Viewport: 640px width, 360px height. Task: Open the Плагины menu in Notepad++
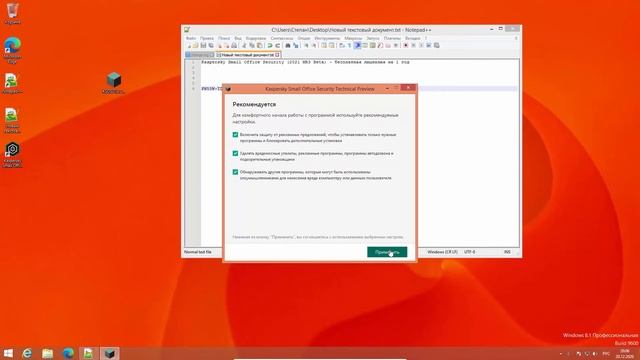coord(392,38)
